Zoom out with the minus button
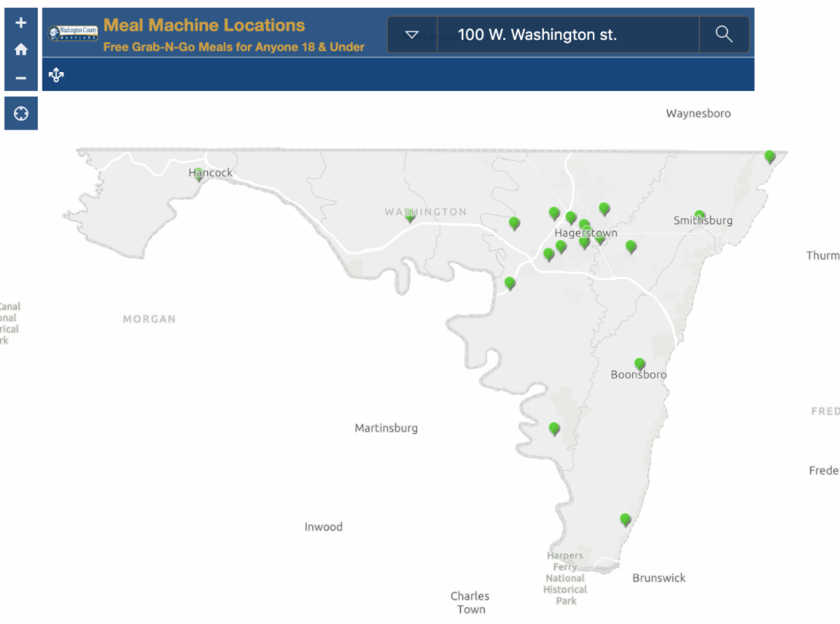 click(x=21, y=78)
